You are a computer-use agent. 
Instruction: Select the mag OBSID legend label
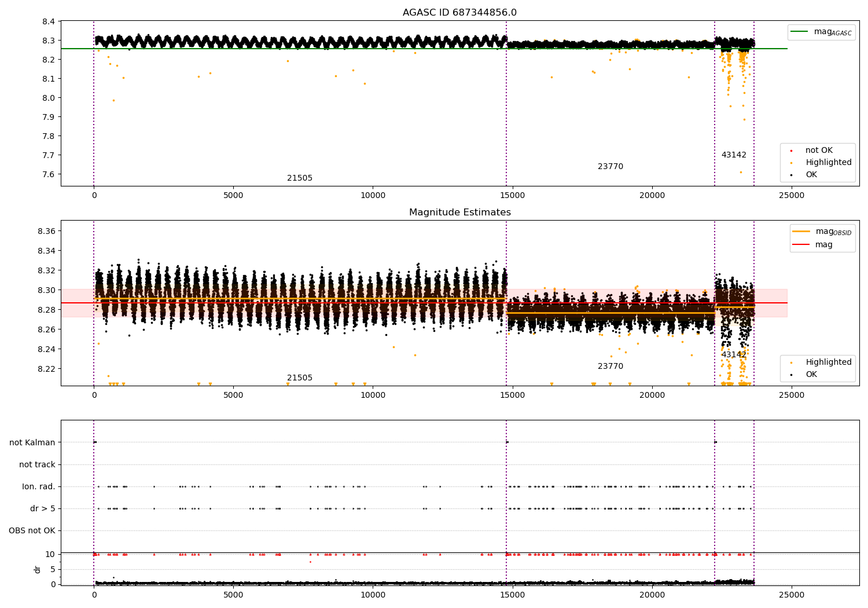[833, 232]
